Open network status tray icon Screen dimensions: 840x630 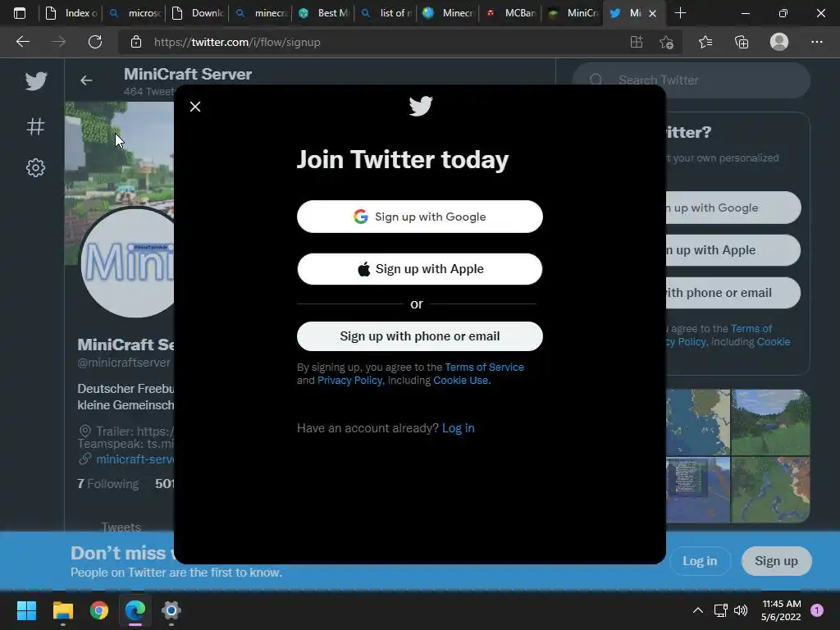(x=720, y=610)
